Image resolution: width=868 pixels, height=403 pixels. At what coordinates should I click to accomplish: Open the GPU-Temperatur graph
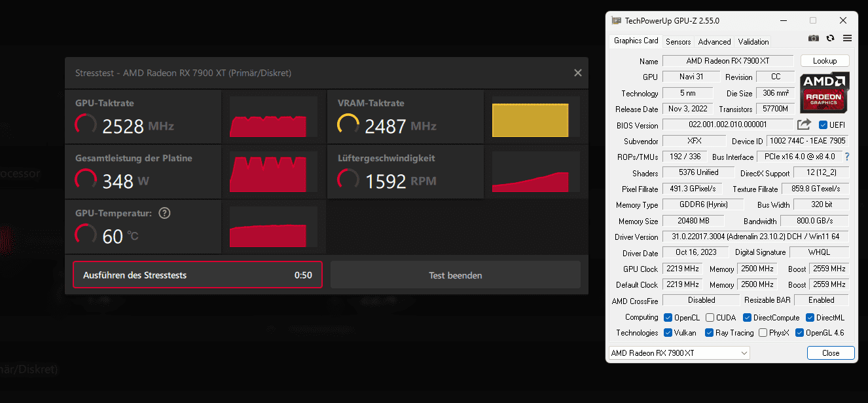pos(274,227)
